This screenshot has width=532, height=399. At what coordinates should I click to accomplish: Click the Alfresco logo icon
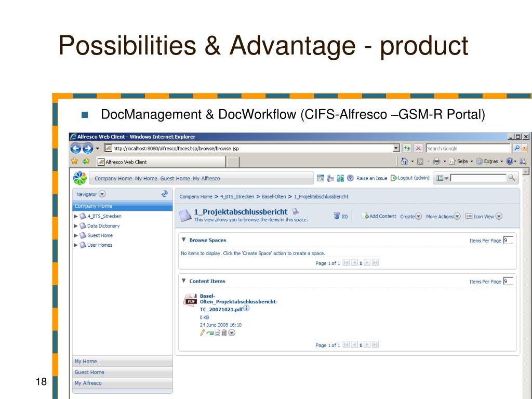[79, 178]
